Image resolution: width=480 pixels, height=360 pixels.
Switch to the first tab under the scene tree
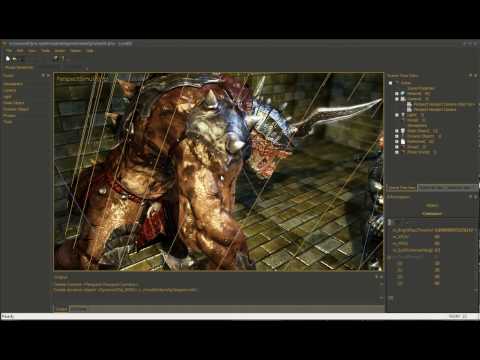click(x=402, y=188)
